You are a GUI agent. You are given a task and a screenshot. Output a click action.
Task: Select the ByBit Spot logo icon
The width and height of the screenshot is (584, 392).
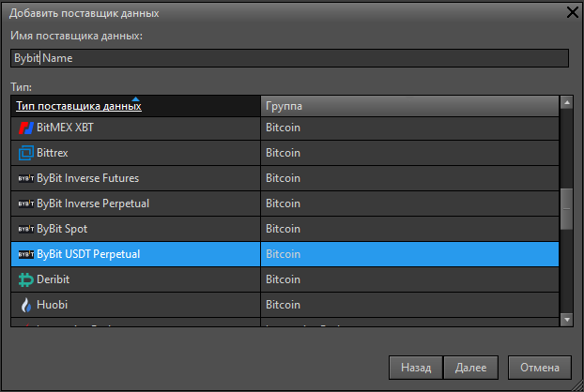coord(26,229)
